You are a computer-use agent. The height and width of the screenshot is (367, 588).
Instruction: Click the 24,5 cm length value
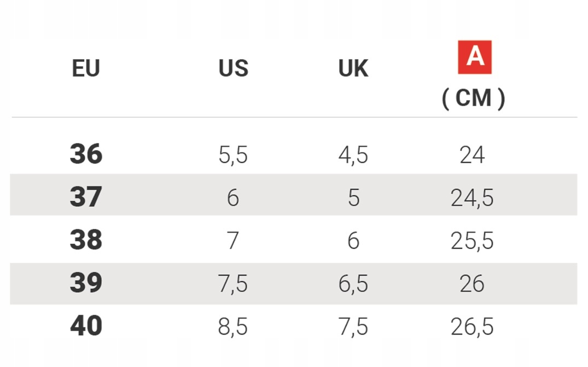click(x=472, y=199)
